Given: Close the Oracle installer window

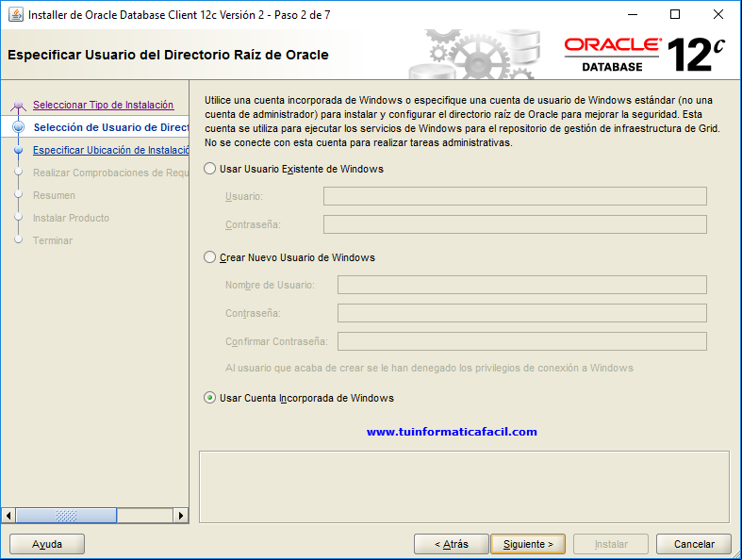Looking at the screenshot, I should tap(717, 15).
